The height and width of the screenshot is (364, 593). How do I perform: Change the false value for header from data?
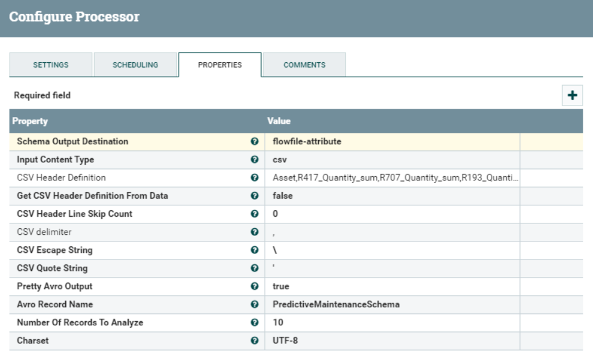392,196
